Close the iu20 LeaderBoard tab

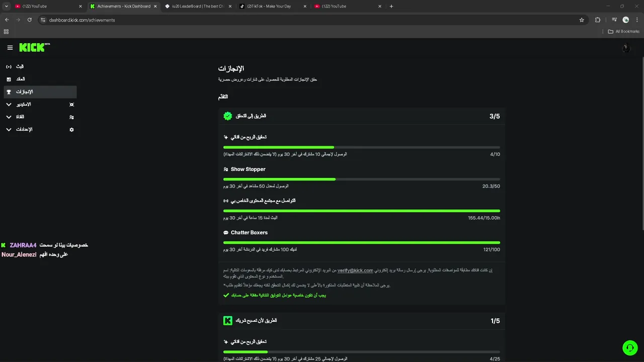tap(230, 6)
